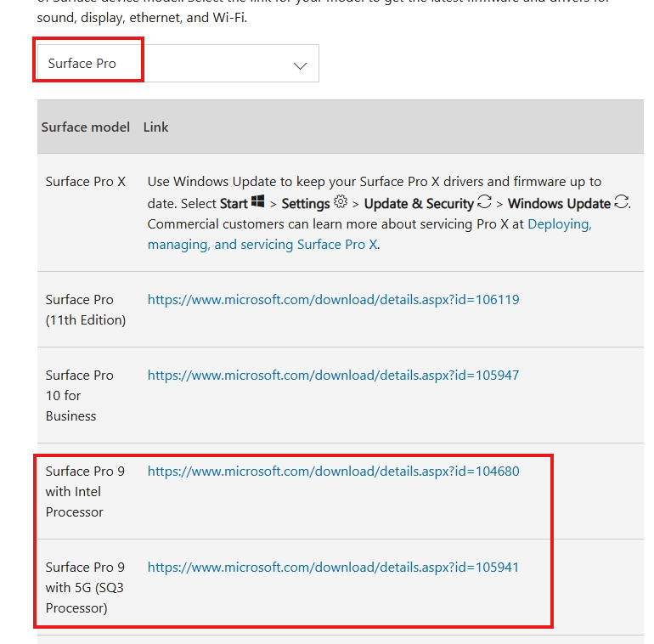This screenshot has width=654, height=644.
Task: Open Deploying, managing, and servicing Surface Pro X link
Action: [369, 234]
